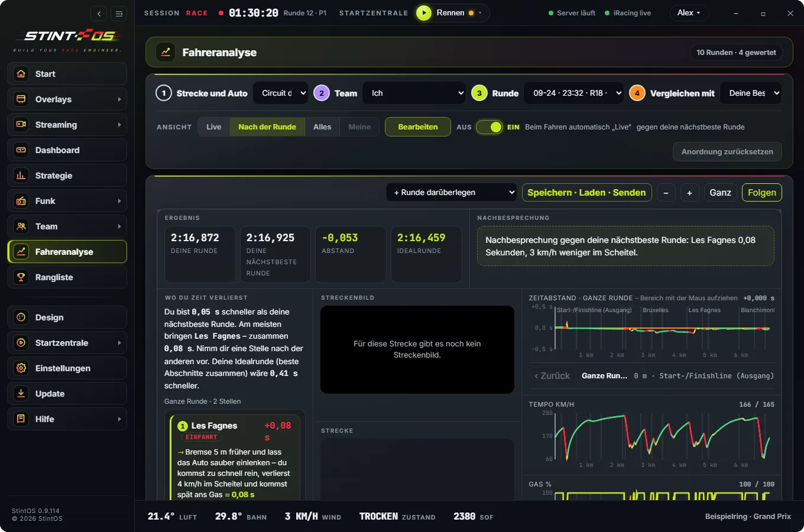Zoom out with the minus button
Viewport: 804px width, 532px height.
pyautogui.click(x=666, y=193)
